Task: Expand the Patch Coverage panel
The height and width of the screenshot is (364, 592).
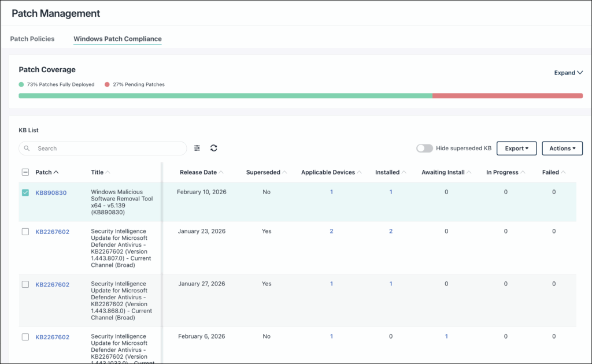Action: [568, 73]
